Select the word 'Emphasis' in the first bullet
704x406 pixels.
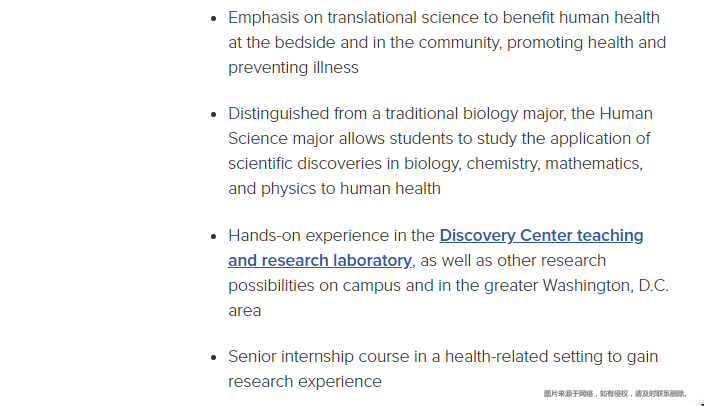tap(264, 18)
